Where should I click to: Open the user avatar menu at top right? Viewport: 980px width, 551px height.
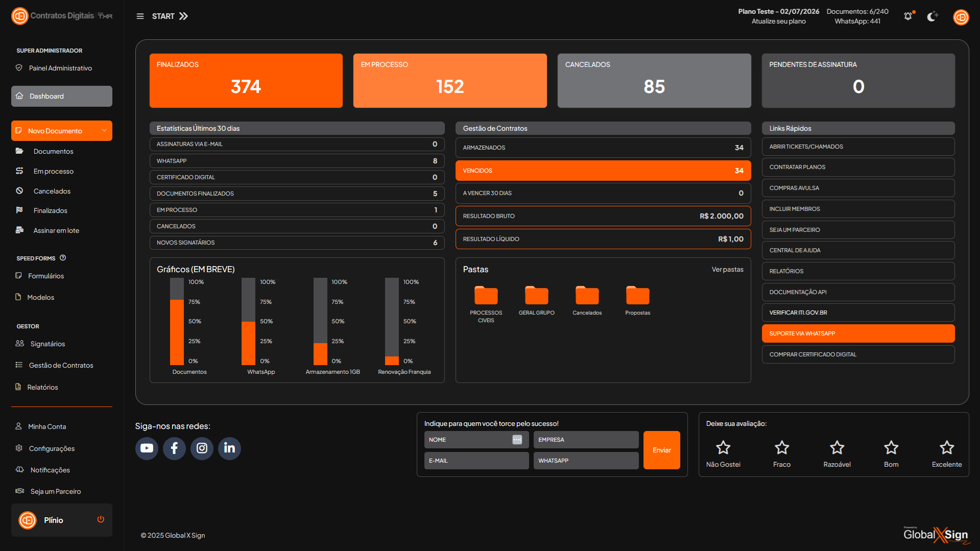click(961, 17)
